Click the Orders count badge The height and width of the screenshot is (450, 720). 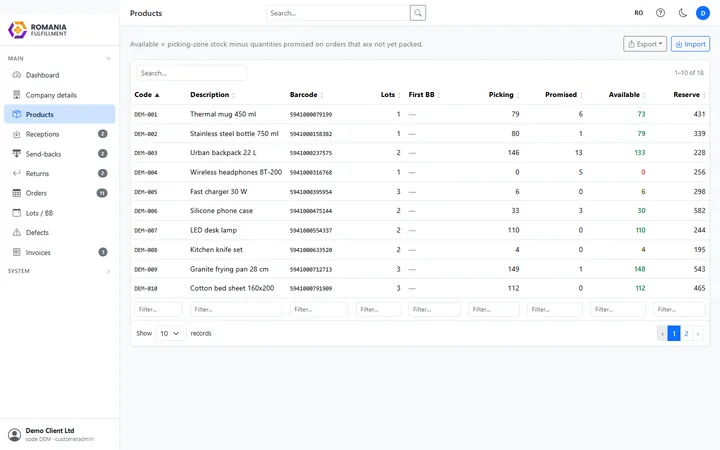tap(102, 193)
